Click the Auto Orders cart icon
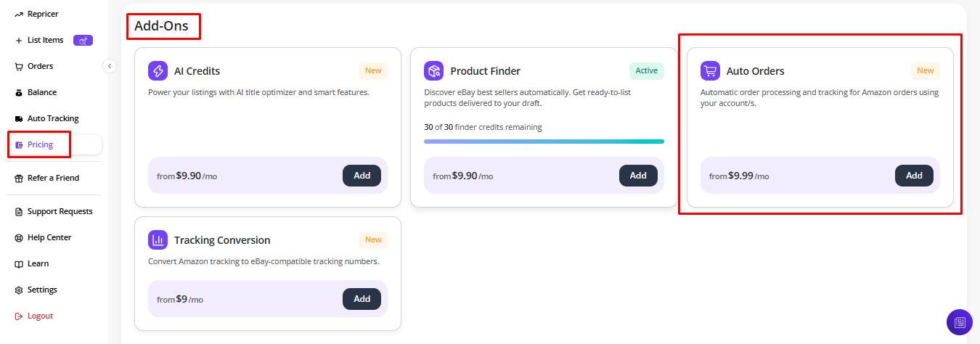Image resolution: width=980 pixels, height=344 pixels. 710,70
